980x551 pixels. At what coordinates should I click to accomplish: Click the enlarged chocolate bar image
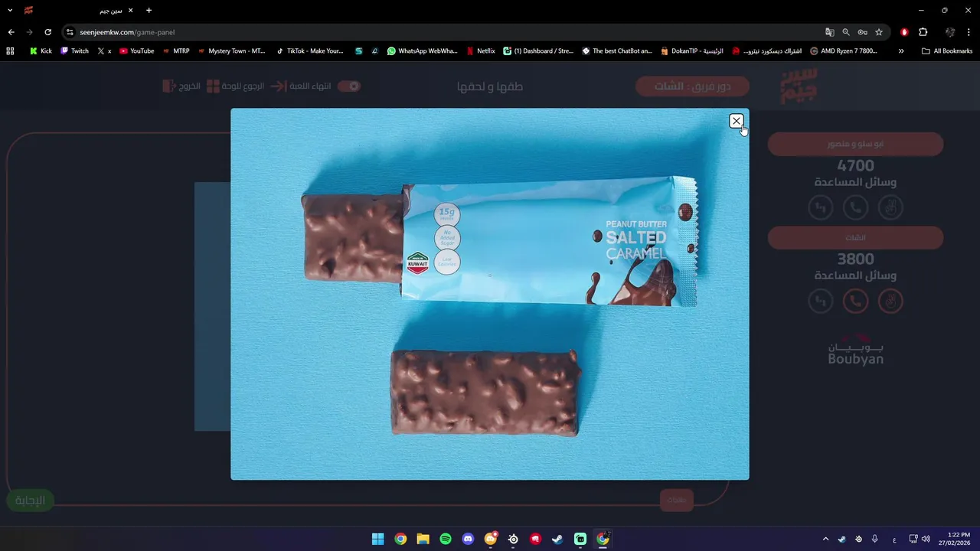(490, 294)
